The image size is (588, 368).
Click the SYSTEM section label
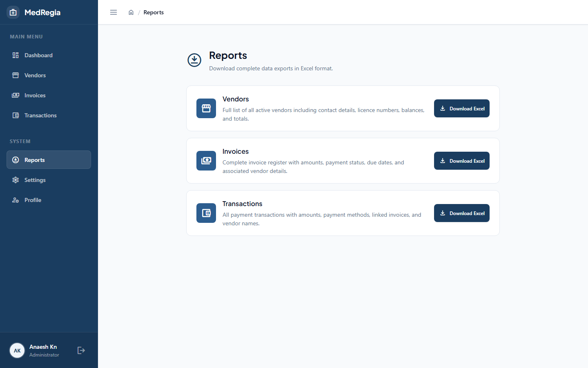(20, 141)
